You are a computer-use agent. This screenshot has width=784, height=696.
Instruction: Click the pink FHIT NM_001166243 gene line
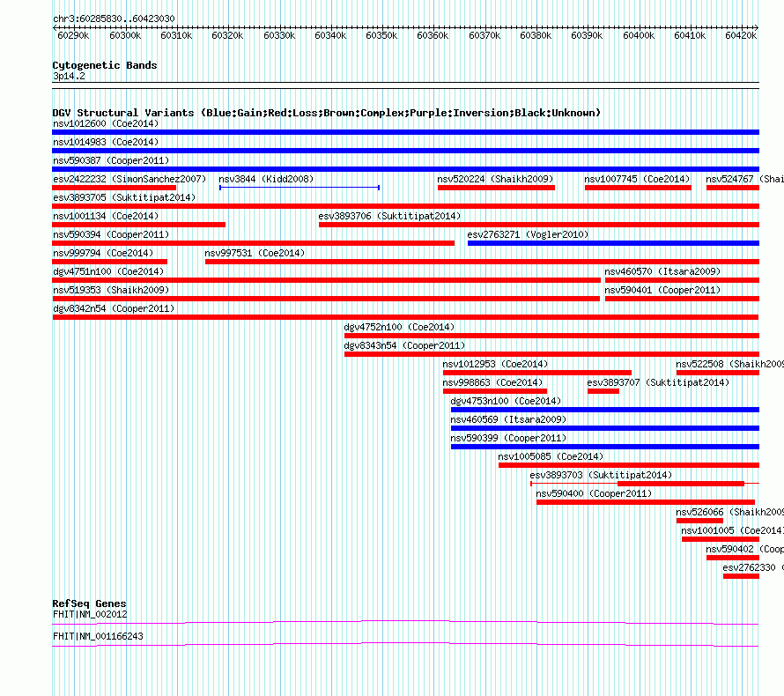click(405, 645)
